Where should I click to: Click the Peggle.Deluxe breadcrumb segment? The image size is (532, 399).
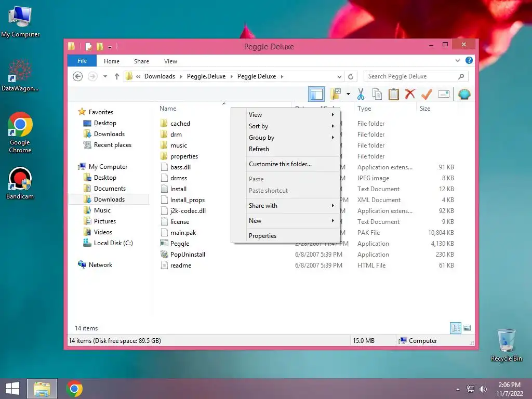coord(206,76)
